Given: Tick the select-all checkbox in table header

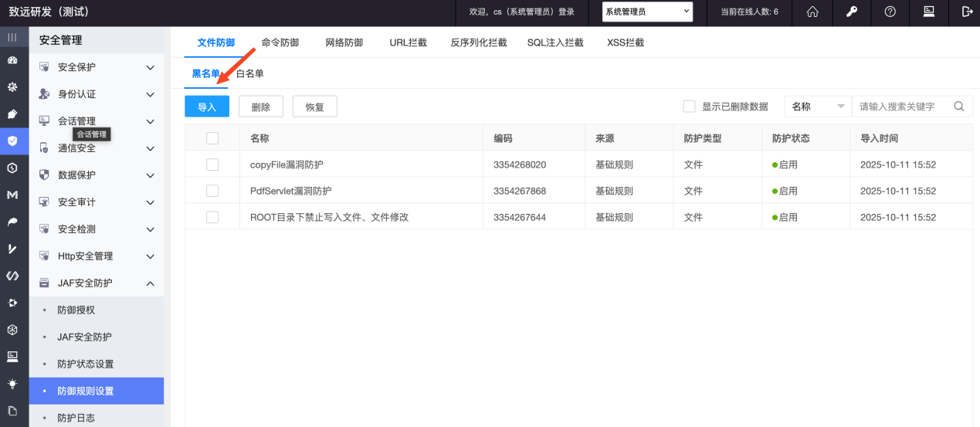Looking at the screenshot, I should [x=212, y=138].
